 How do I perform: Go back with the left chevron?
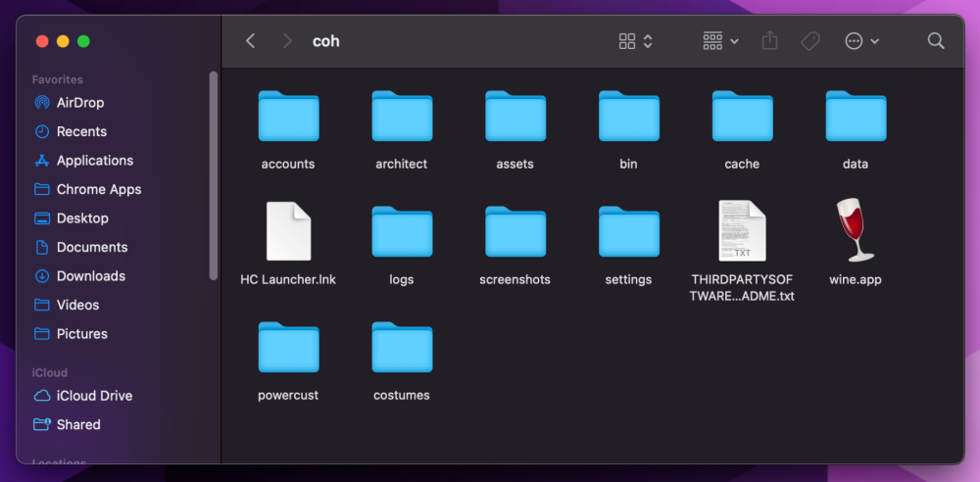251,41
